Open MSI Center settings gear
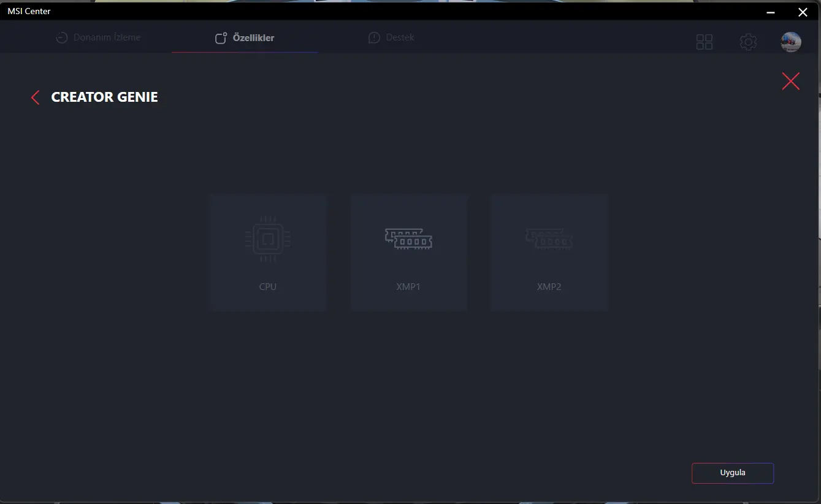Viewport: 821px width, 504px height. pos(748,42)
